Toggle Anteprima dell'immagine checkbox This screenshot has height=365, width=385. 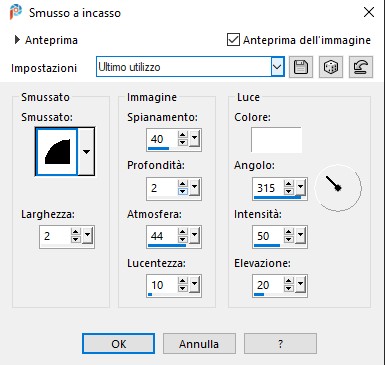(233, 40)
